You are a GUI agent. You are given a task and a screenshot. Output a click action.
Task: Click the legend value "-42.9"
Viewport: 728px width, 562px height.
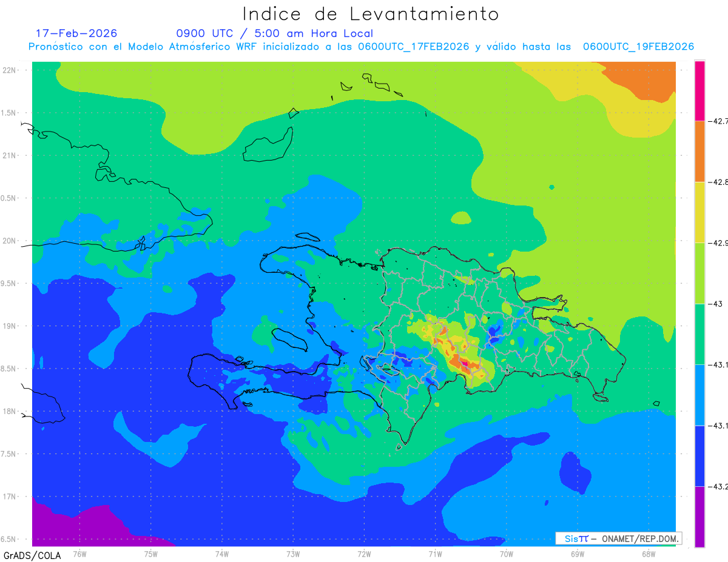718,243
